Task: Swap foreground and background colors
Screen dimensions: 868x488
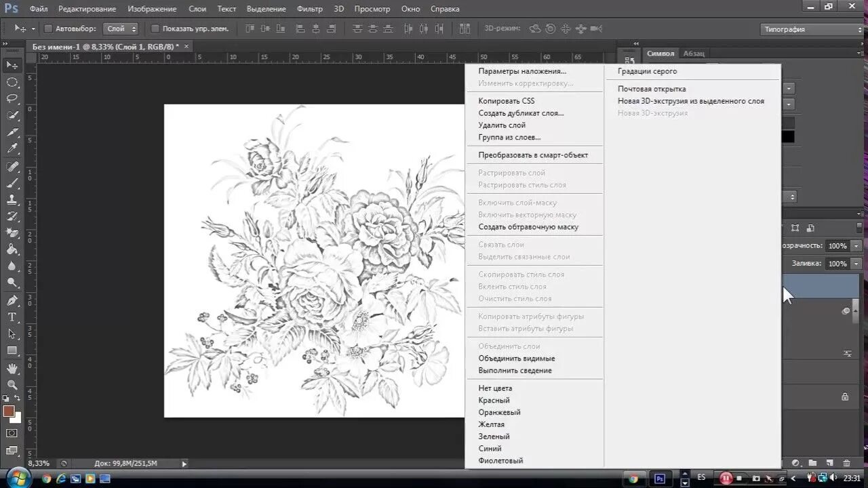Action: pyautogui.click(x=17, y=399)
